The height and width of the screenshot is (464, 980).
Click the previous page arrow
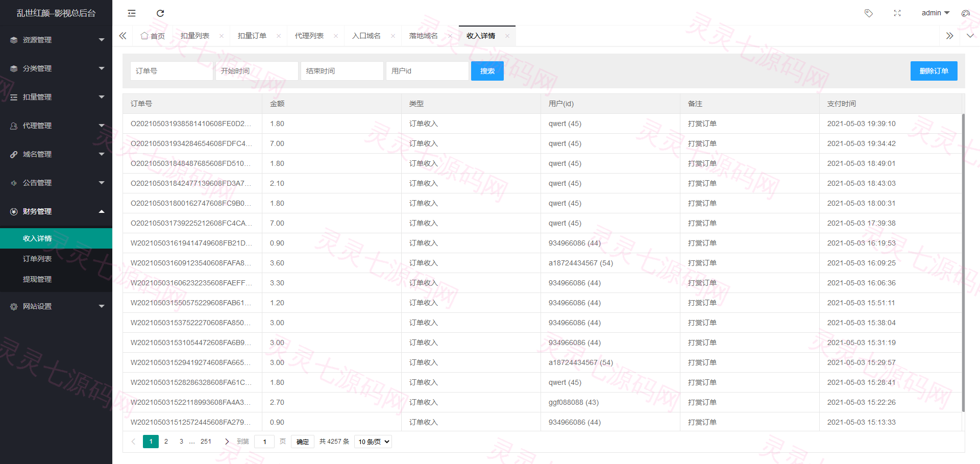(134, 442)
